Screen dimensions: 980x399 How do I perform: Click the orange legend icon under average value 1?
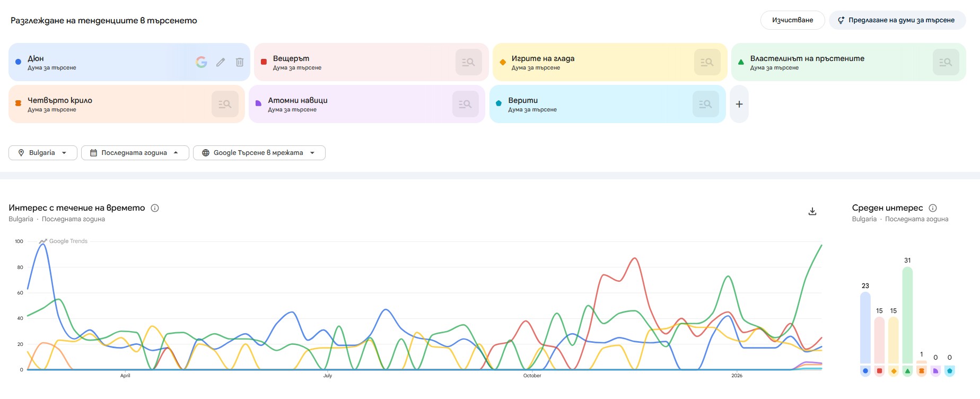(x=922, y=371)
